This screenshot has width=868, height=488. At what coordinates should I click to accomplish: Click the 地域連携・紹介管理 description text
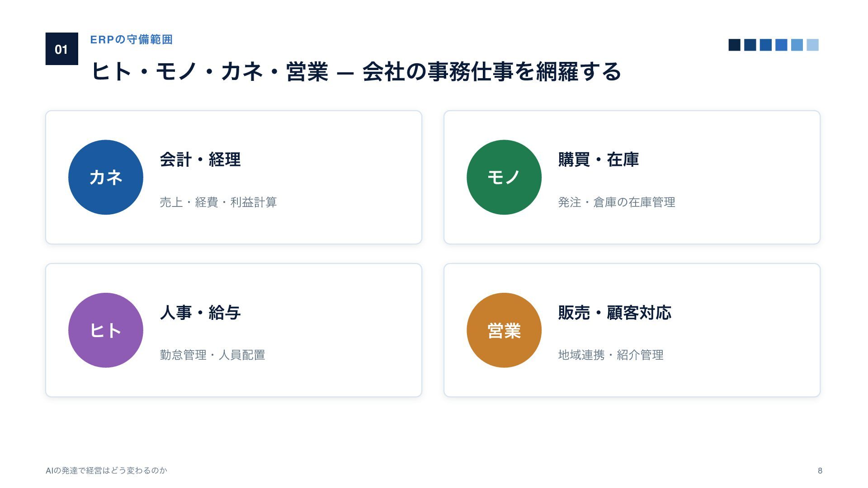pyautogui.click(x=611, y=355)
